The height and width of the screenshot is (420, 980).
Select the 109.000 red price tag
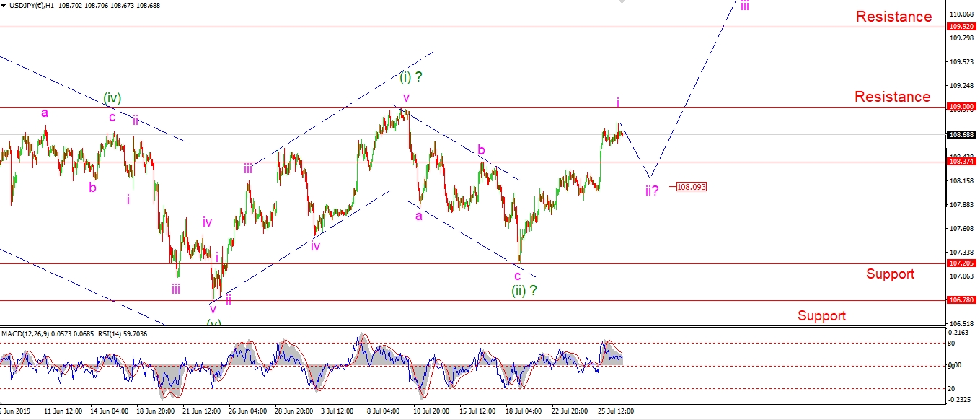pyautogui.click(x=962, y=107)
